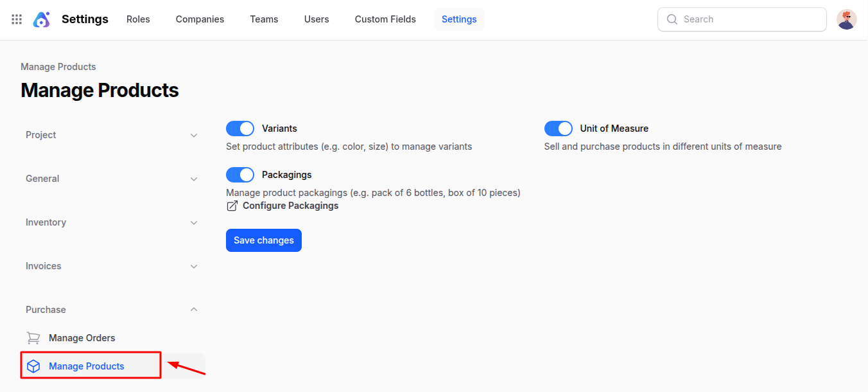Image resolution: width=868 pixels, height=392 pixels.
Task: Click the Save changes button
Action: pos(263,240)
